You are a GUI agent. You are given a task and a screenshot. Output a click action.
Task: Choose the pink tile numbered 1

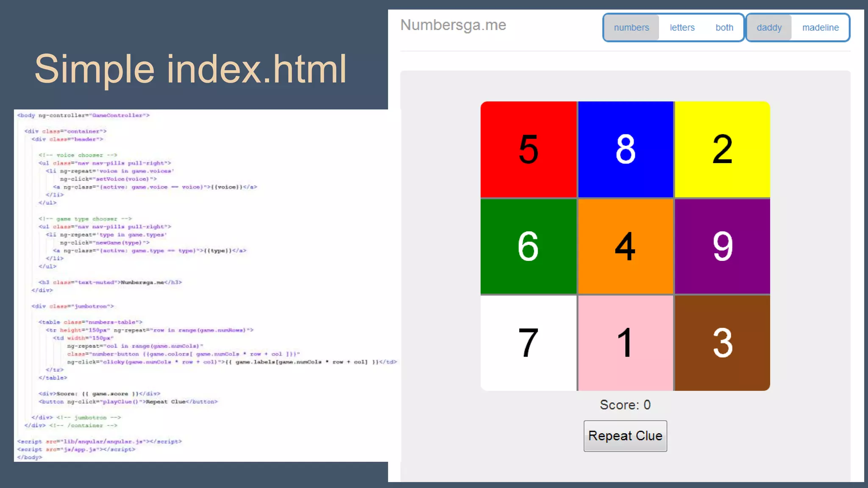pyautogui.click(x=626, y=343)
